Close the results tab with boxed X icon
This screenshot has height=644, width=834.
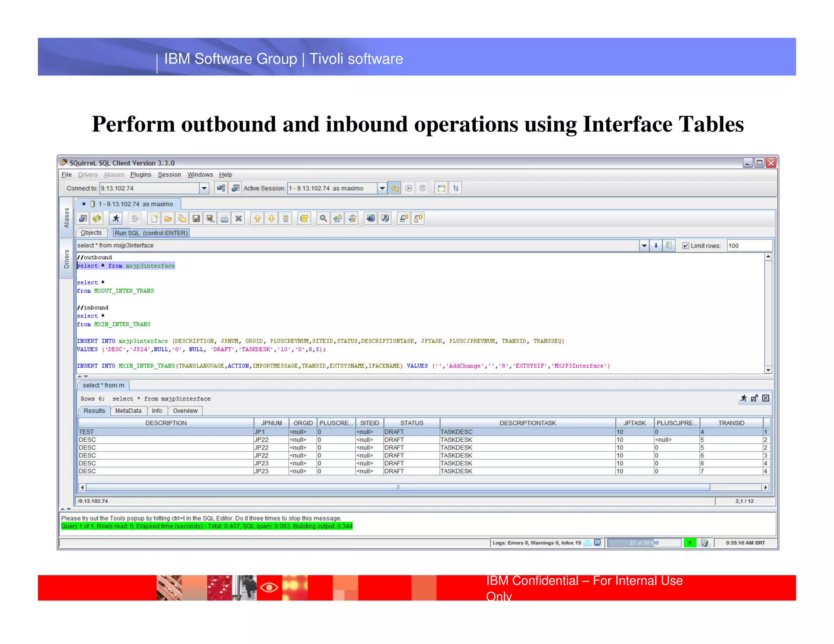pos(766,398)
